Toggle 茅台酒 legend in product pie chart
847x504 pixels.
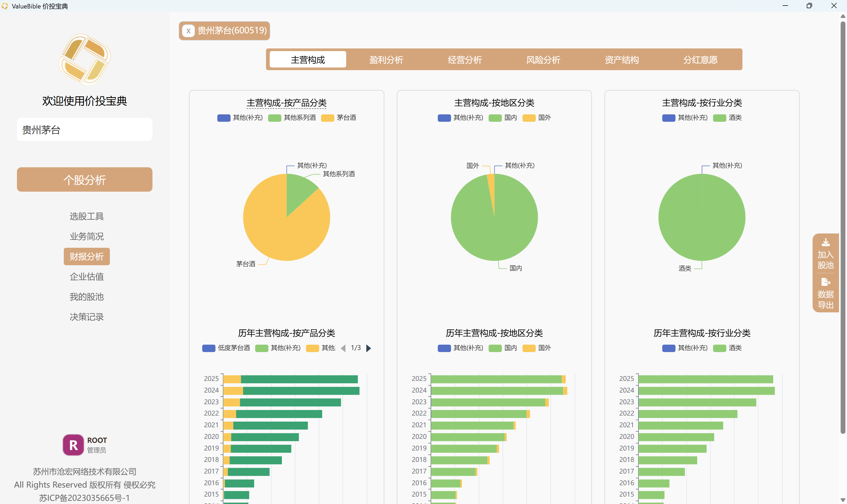339,118
